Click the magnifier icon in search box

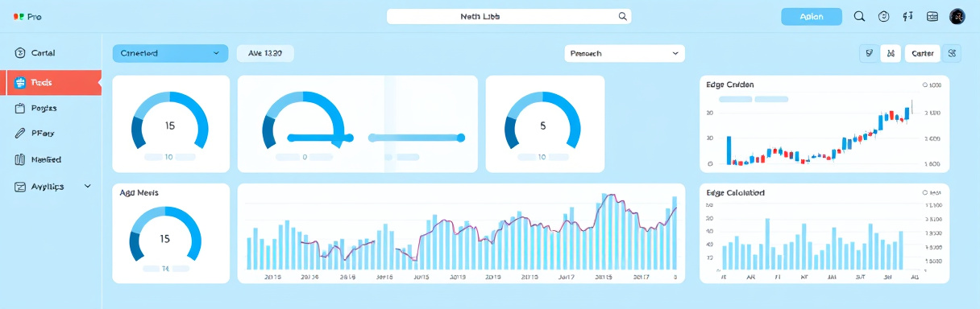[622, 16]
